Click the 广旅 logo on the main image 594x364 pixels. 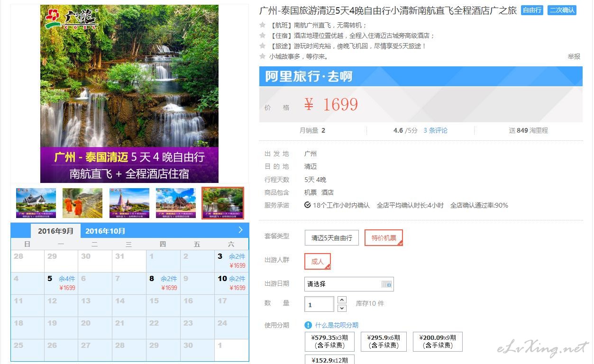(71, 19)
